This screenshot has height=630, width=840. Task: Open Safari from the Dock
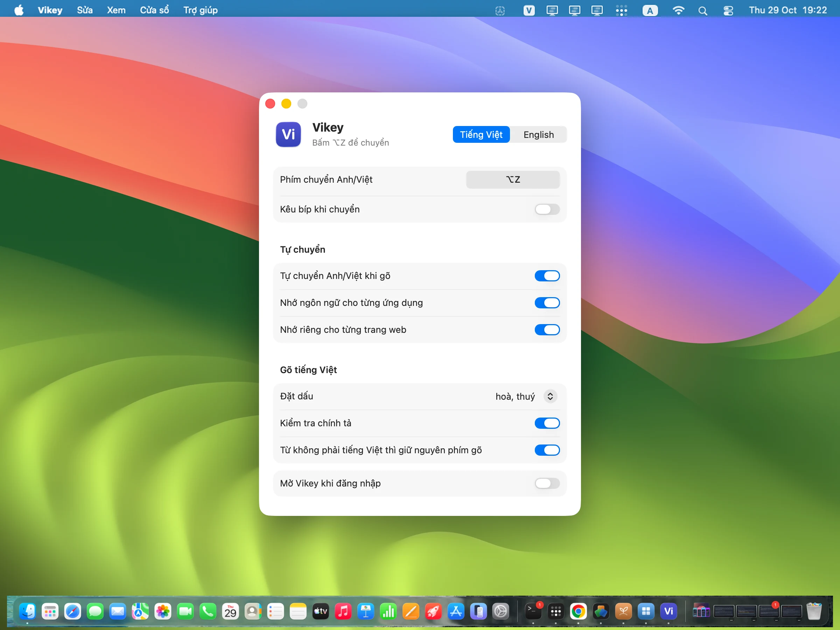click(x=72, y=611)
